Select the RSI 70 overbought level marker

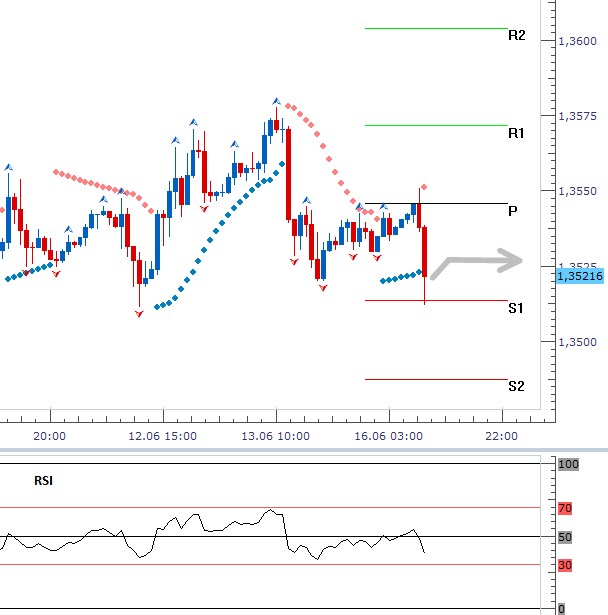click(564, 509)
